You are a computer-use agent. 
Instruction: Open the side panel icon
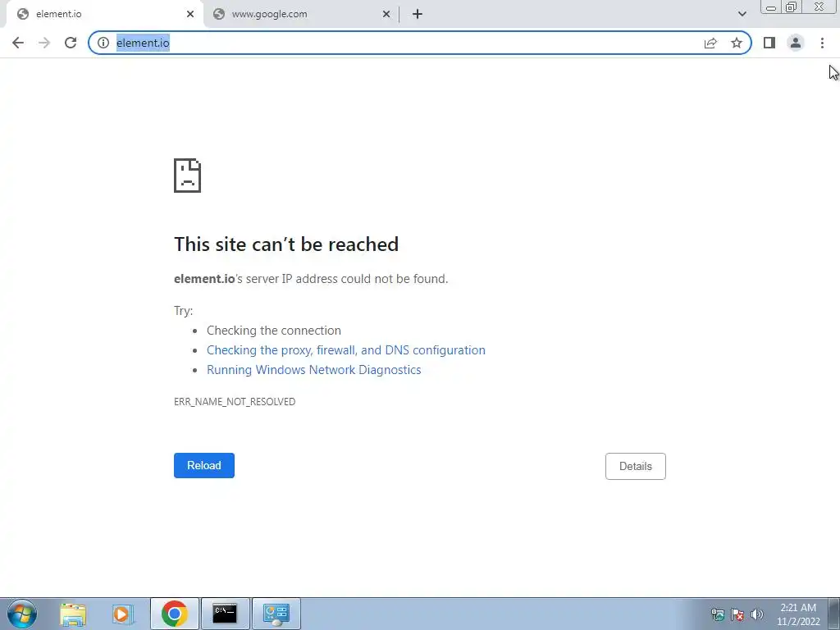(x=769, y=43)
